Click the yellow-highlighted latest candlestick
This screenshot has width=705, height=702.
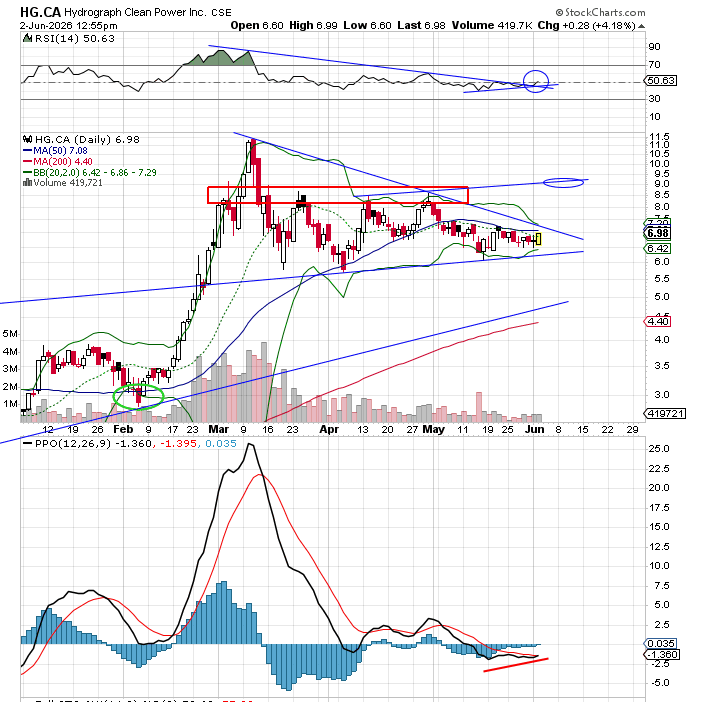(x=538, y=239)
